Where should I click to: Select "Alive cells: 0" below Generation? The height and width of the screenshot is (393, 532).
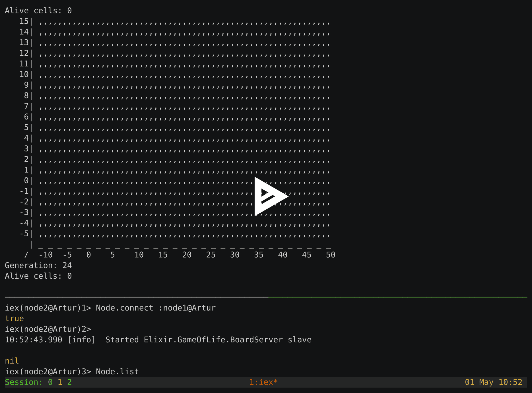tap(38, 276)
